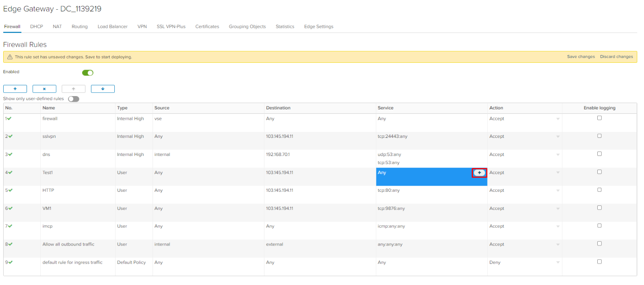644x285 pixels.
Task: Toggle Show only user-defined rules switch
Action: click(74, 99)
